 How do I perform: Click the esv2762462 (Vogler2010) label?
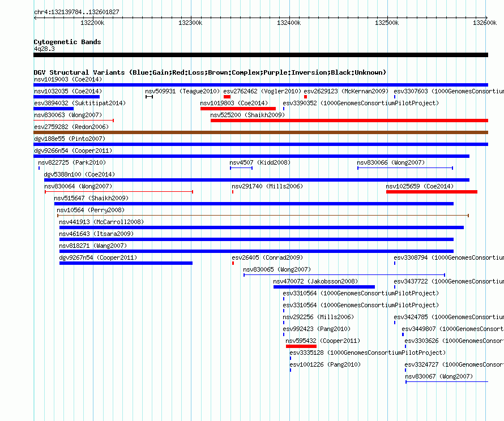tap(262, 91)
